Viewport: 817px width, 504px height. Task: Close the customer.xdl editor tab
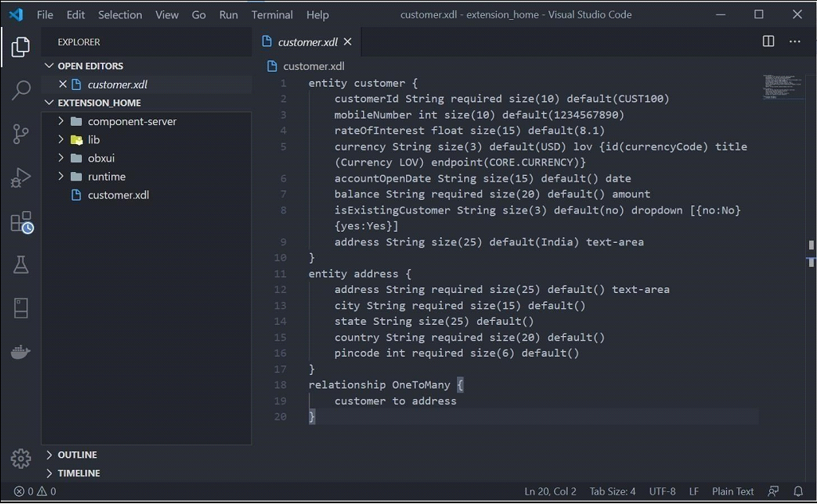pos(347,41)
